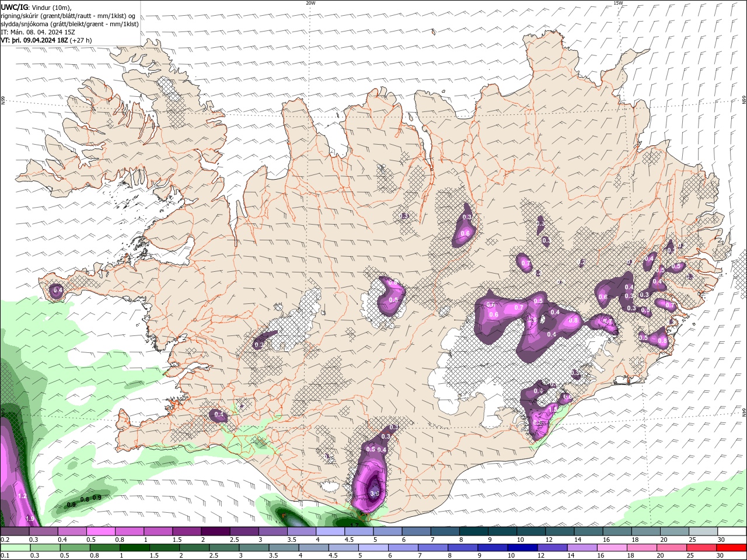Click the '0.8' number under snow legend row

(120, 540)
